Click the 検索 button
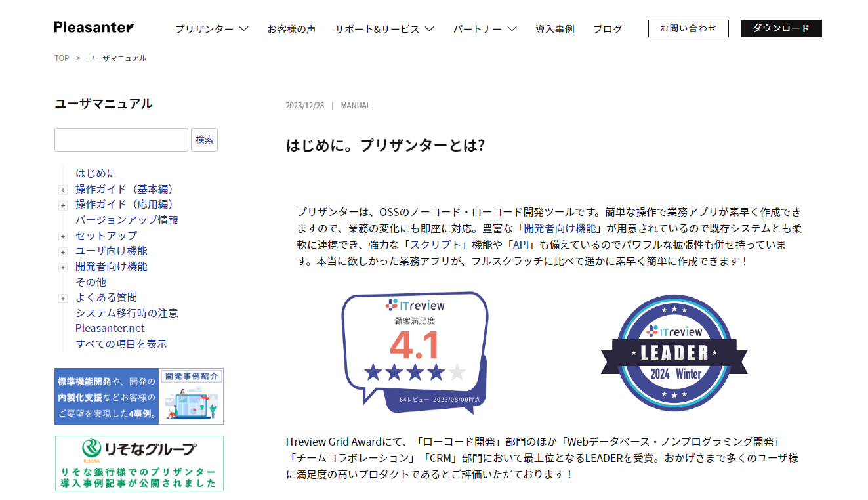 204,140
